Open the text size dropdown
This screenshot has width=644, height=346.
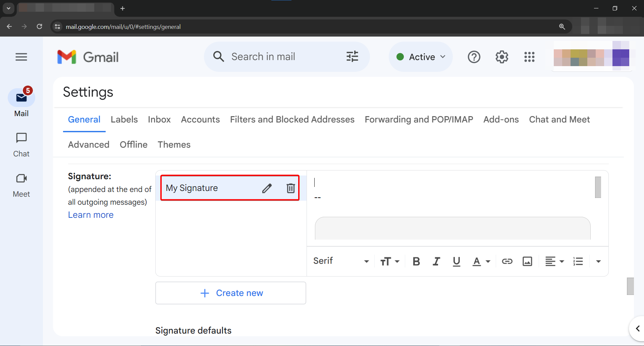coord(389,261)
